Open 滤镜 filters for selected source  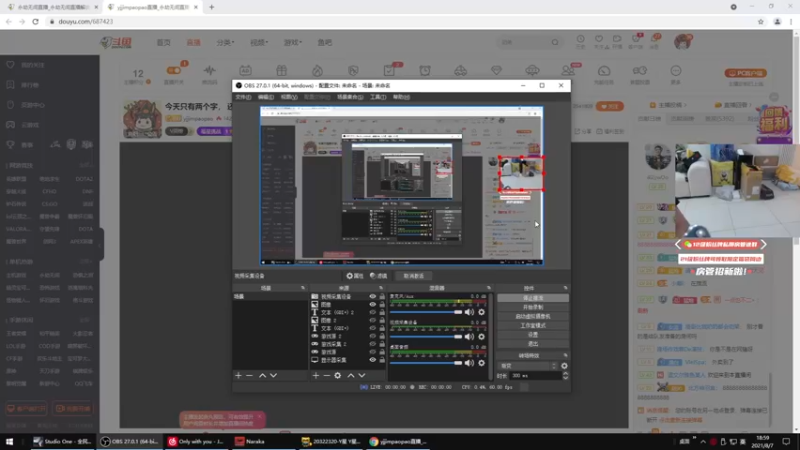tap(379, 276)
